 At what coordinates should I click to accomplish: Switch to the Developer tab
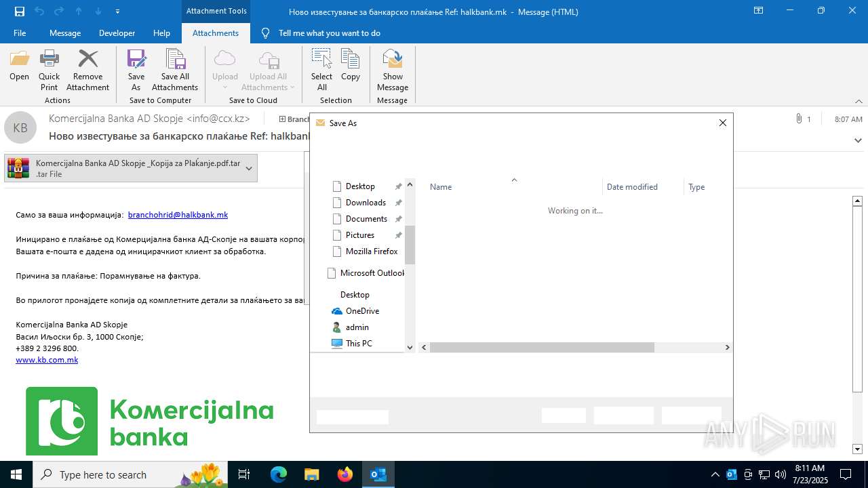tap(117, 33)
